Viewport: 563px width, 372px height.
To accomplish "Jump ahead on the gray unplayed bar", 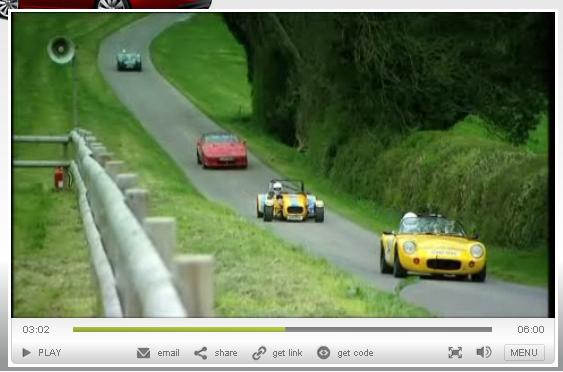I will coord(388,329).
